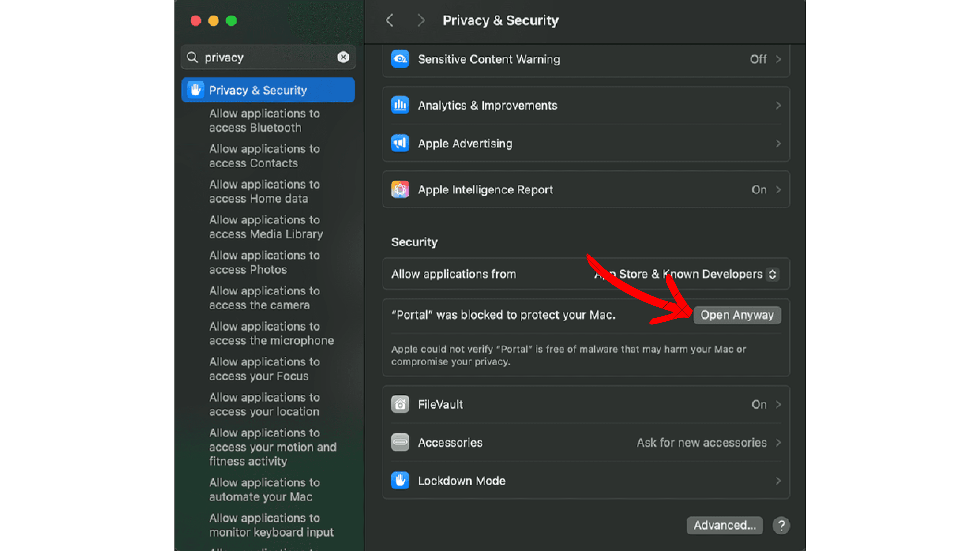Click Open Anyway for Portal
The height and width of the screenshot is (551, 980).
click(737, 315)
